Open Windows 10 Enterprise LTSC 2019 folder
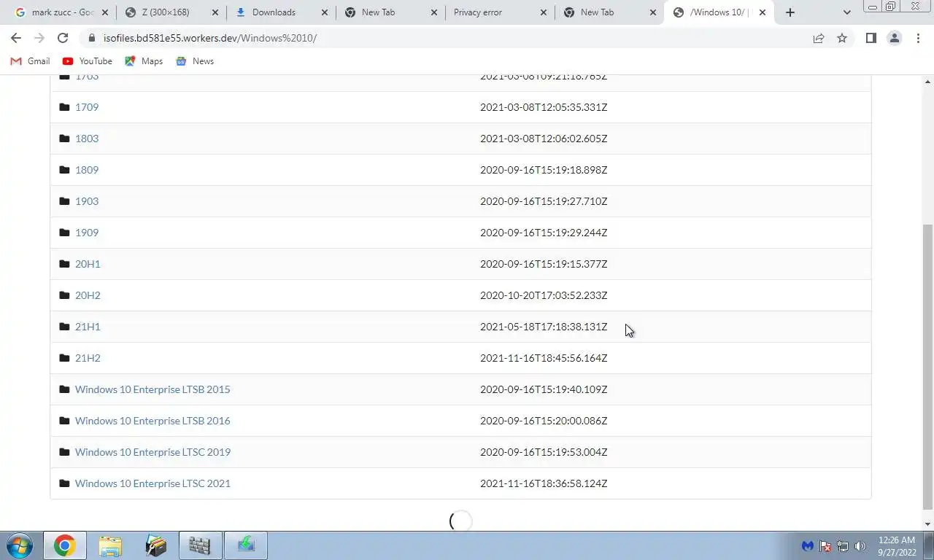 point(153,452)
